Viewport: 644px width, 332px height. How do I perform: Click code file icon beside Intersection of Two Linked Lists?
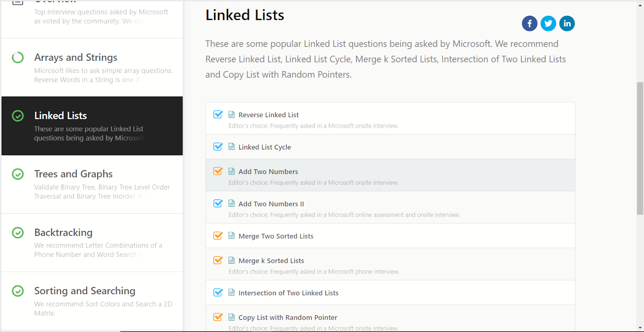tap(232, 293)
